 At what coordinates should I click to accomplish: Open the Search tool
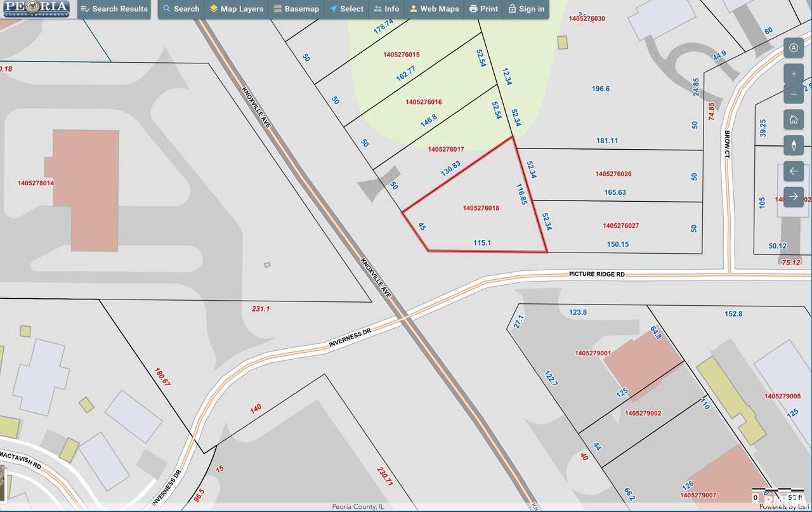tap(181, 9)
